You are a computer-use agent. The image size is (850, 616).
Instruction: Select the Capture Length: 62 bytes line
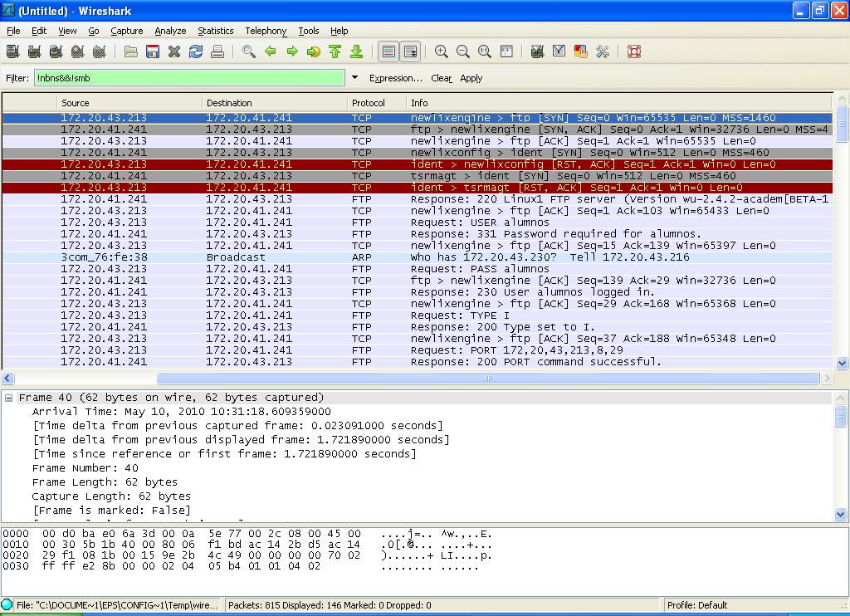[111, 496]
